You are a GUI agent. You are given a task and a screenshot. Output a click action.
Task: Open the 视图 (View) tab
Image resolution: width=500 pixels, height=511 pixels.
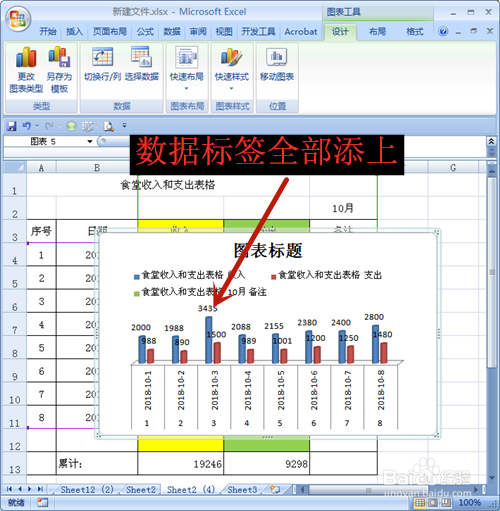[224, 32]
